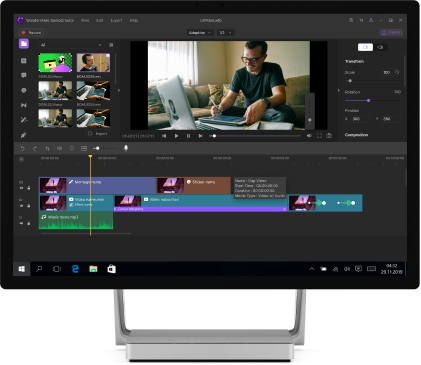Jump to previous frame in preview controls
The image size is (421, 365).
[164, 136]
